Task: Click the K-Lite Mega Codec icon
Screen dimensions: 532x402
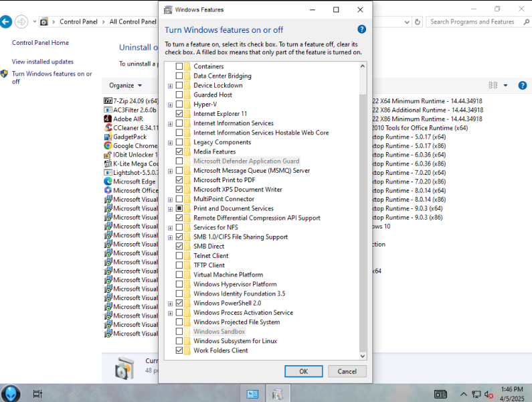Action: click(108, 163)
